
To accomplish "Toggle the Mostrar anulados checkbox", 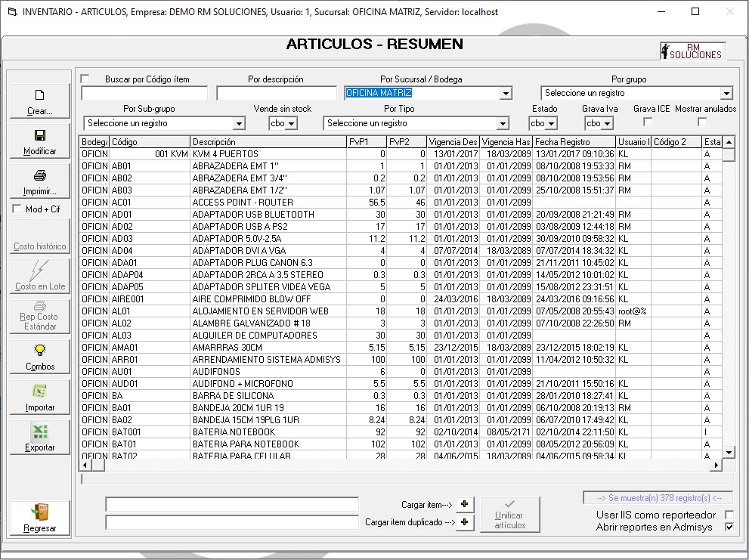I will pos(702,122).
